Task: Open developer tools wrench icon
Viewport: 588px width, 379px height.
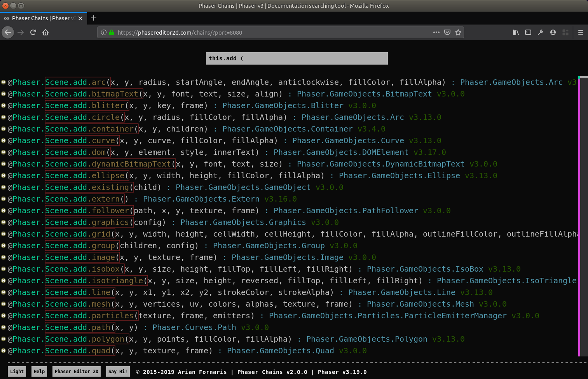Action: coord(541,32)
